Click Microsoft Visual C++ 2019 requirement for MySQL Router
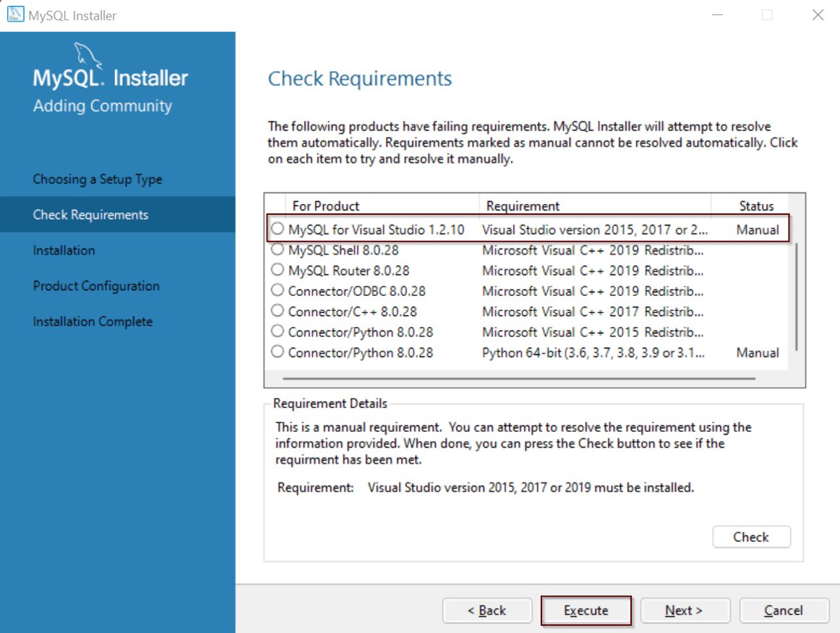Image resolution: width=840 pixels, height=633 pixels. [x=593, y=271]
